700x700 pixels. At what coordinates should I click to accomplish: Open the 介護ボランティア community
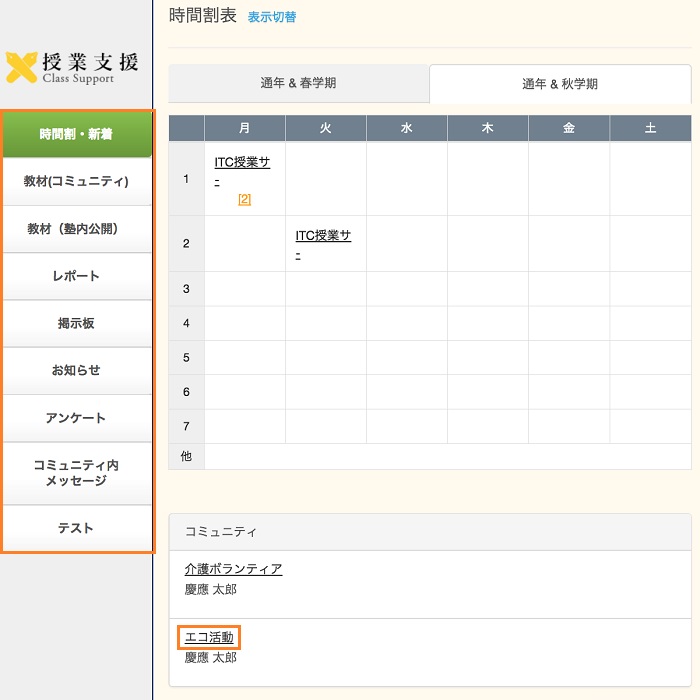click(x=233, y=569)
